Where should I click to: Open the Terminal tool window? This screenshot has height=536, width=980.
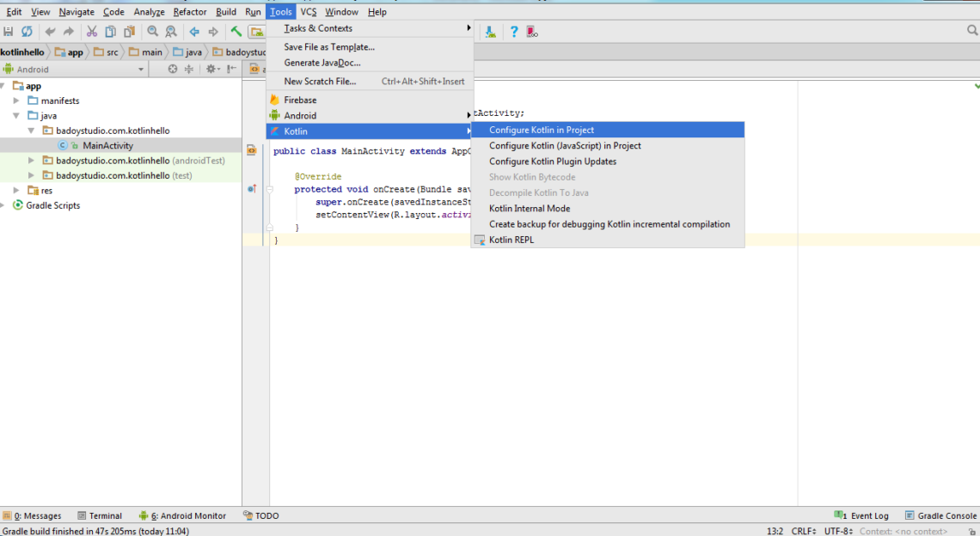click(x=100, y=516)
